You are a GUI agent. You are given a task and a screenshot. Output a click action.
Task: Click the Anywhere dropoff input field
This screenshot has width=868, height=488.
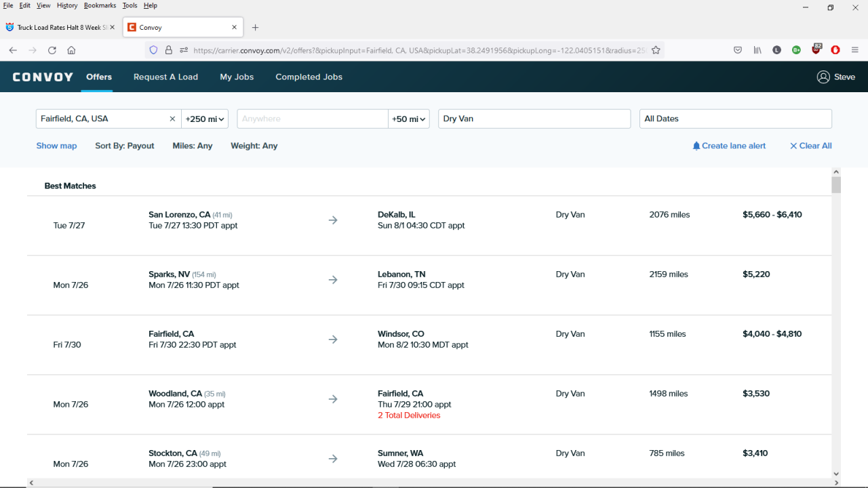tap(313, 119)
